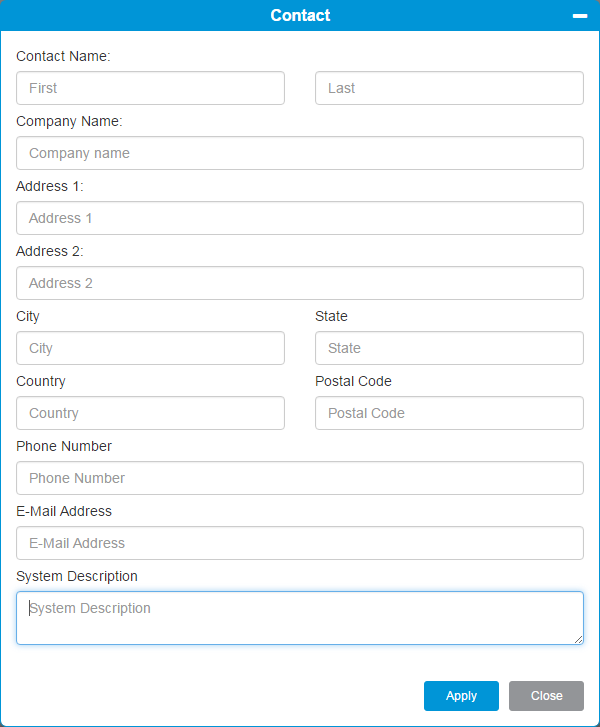Focus the Last name input field

449,88
